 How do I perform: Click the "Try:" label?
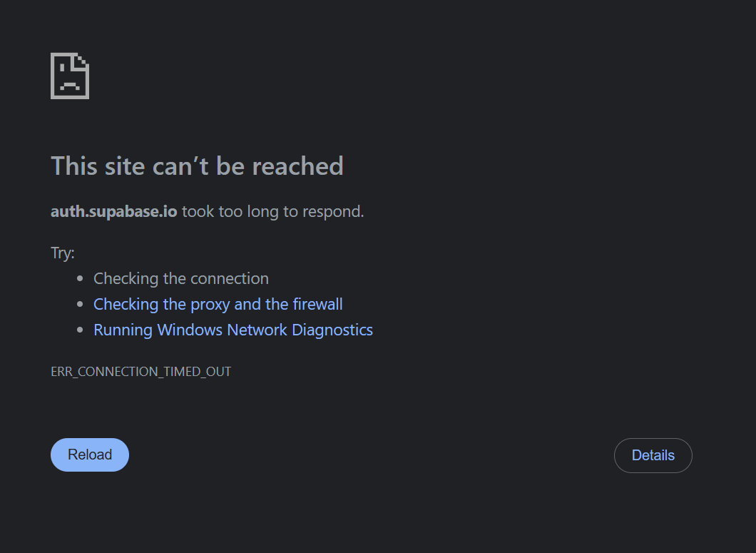pos(63,253)
